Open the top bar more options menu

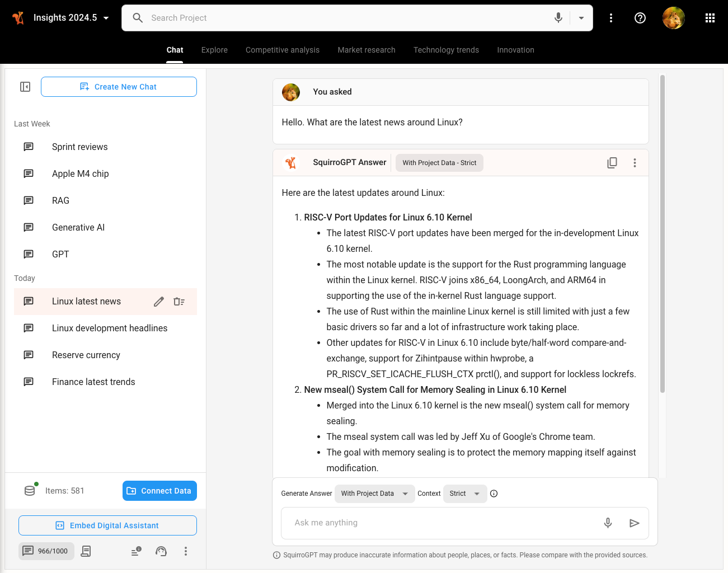[611, 18]
